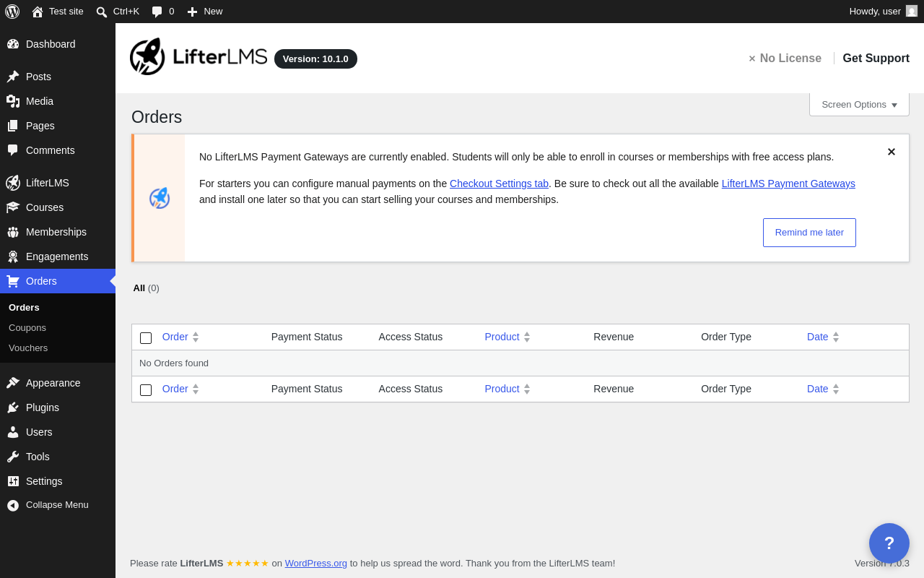This screenshot has width=924, height=578.
Task: Click the Access Status column header
Action: click(411, 337)
